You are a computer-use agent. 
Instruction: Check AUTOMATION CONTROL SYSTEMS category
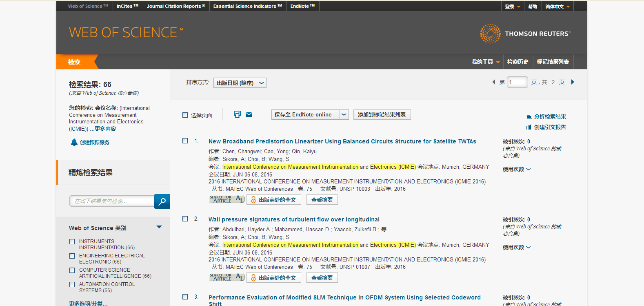72,285
